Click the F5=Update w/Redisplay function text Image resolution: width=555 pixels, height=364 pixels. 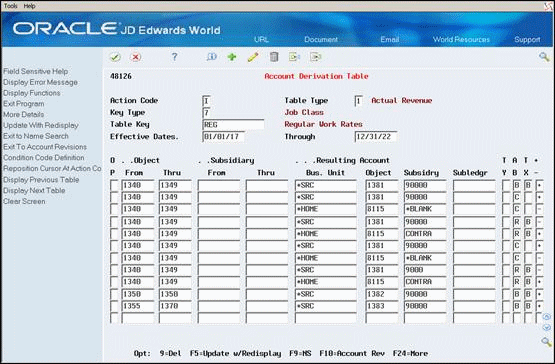tap(235, 353)
